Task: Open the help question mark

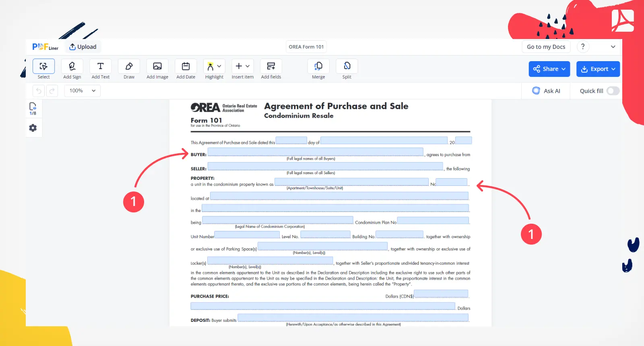Action: [x=583, y=47]
